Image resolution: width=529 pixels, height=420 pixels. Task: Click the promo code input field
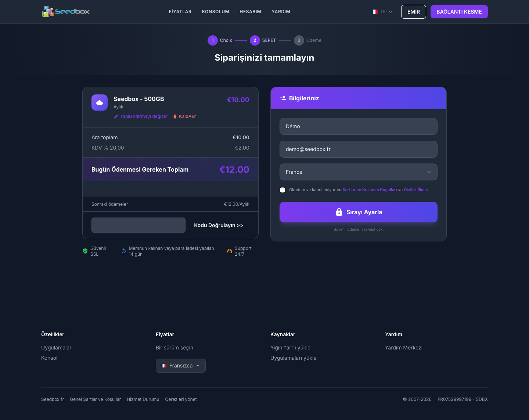tap(138, 225)
